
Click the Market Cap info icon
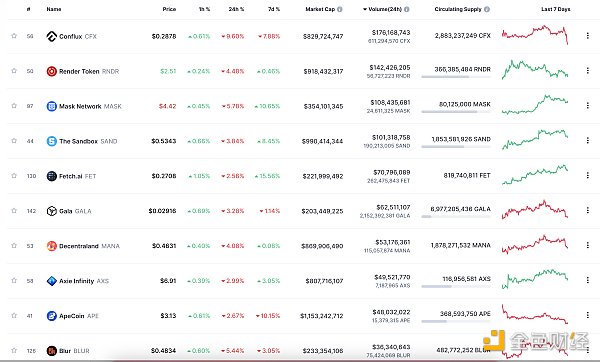tap(340, 9)
